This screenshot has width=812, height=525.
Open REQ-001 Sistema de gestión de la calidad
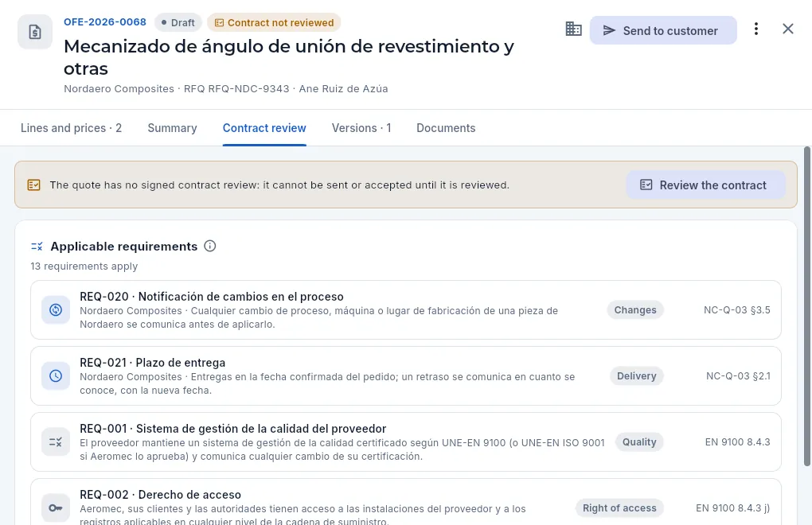pos(406,442)
